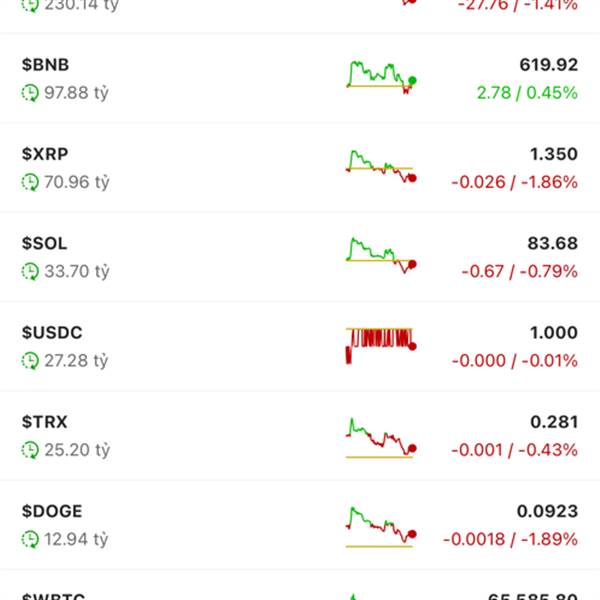Click the clock icon beside USDC market cap
The height and width of the screenshot is (600, 600).
(x=30, y=361)
